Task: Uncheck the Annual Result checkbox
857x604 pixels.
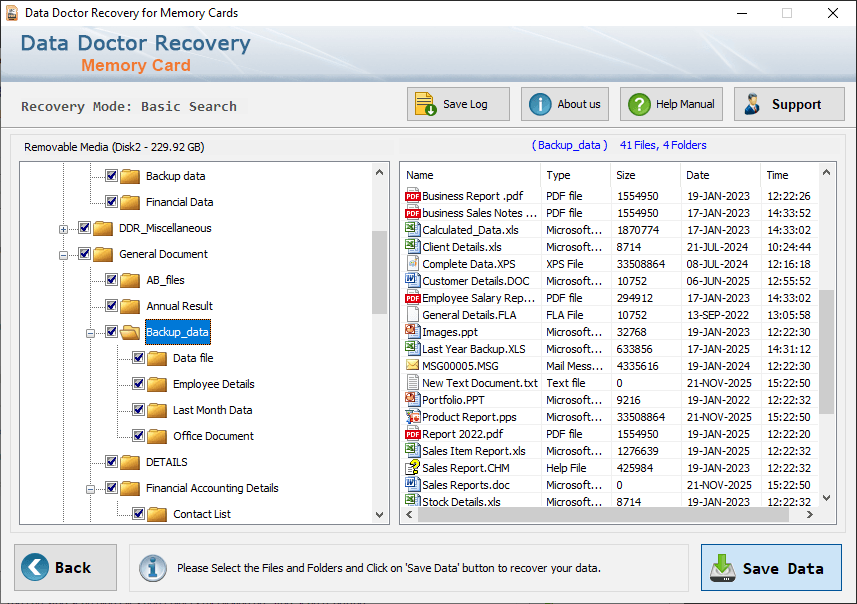Action: point(111,306)
